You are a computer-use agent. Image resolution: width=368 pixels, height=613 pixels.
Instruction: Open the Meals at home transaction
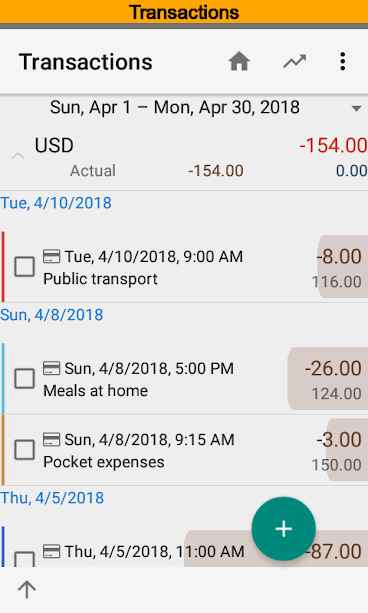[184, 379]
